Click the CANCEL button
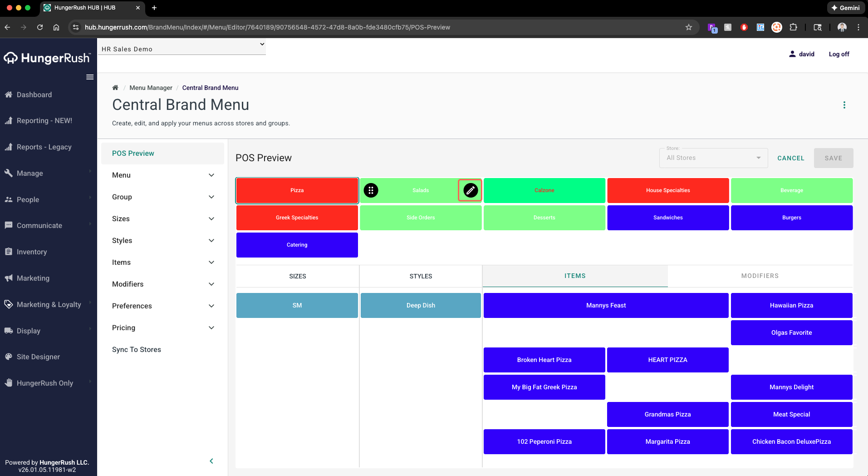 click(790, 158)
